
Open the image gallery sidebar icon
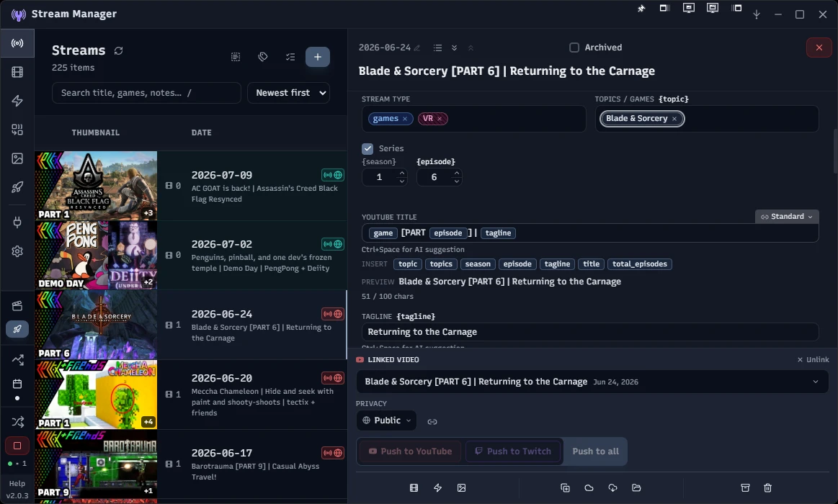coord(17,158)
